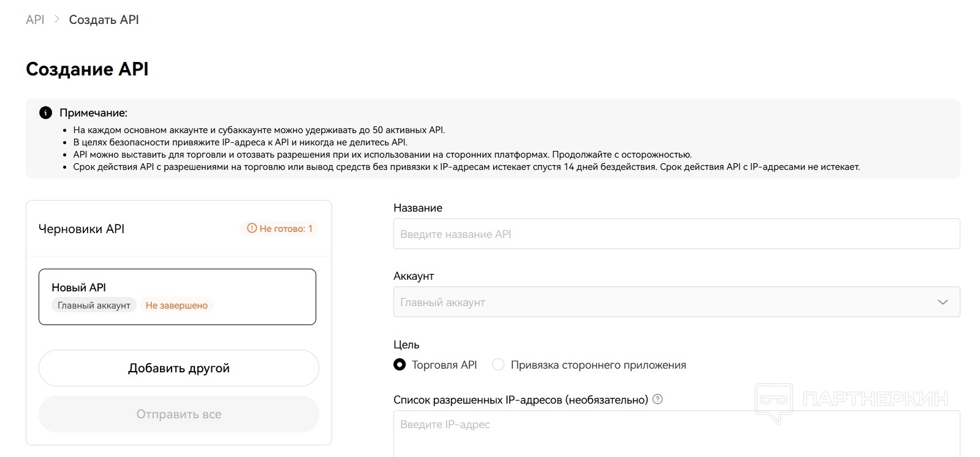Open the Аккаунт dropdown field
The height and width of the screenshot is (457, 980).
coord(662,302)
